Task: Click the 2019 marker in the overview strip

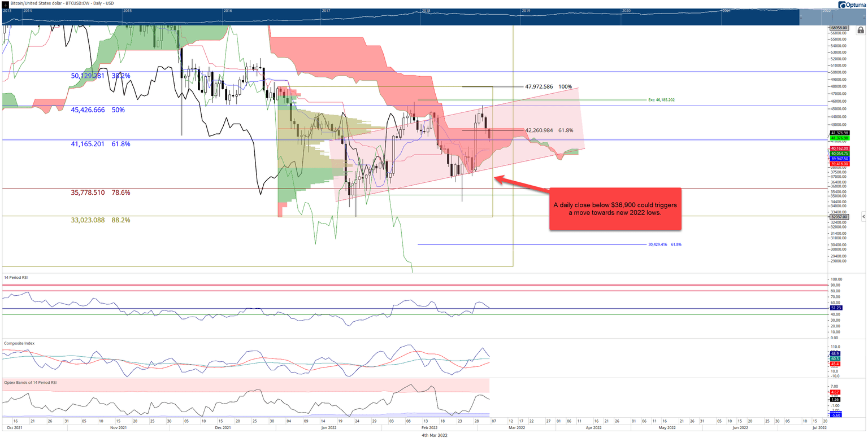Action: [x=526, y=11]
